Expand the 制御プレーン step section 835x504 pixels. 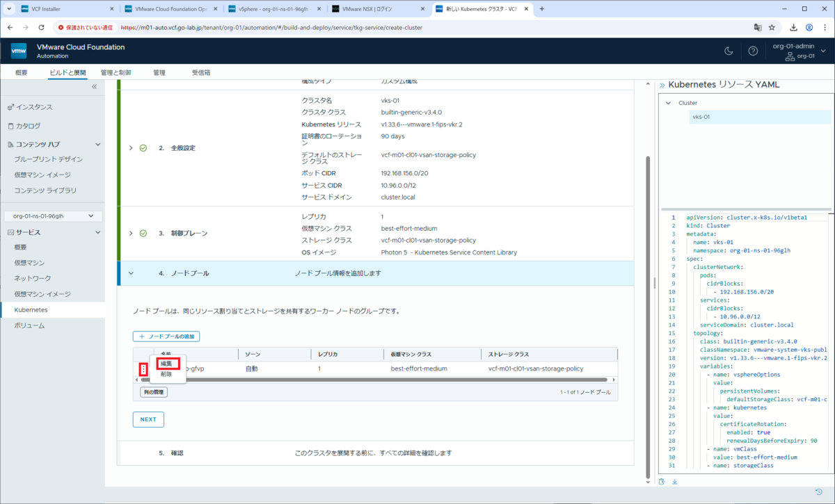click(131, 234)
